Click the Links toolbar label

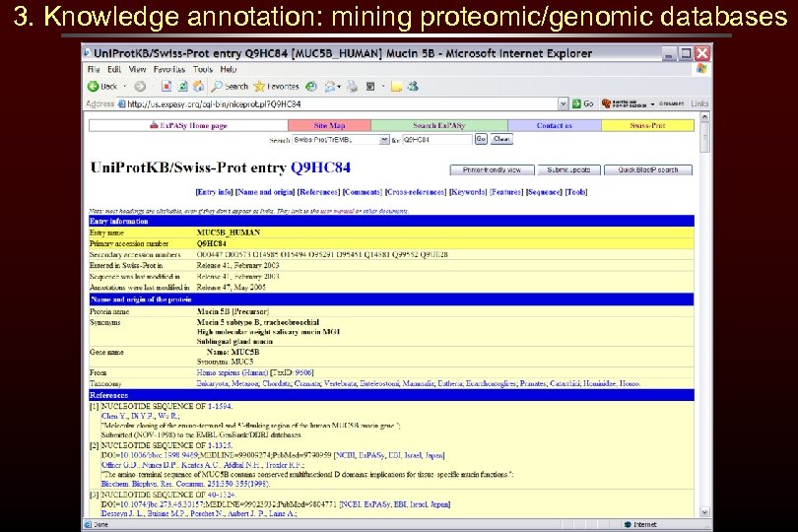tap(699, 103)
